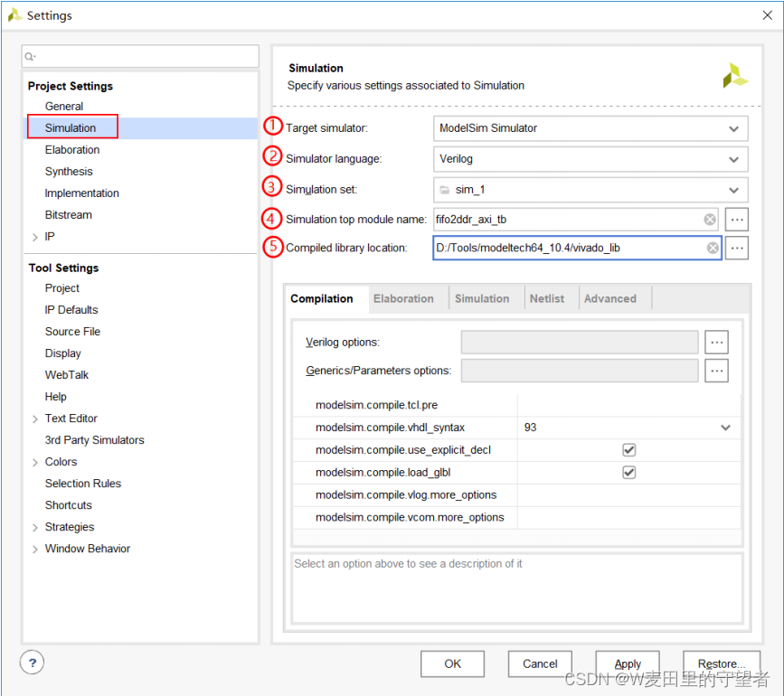Select Simulation under Project Settings

[71, 128]
